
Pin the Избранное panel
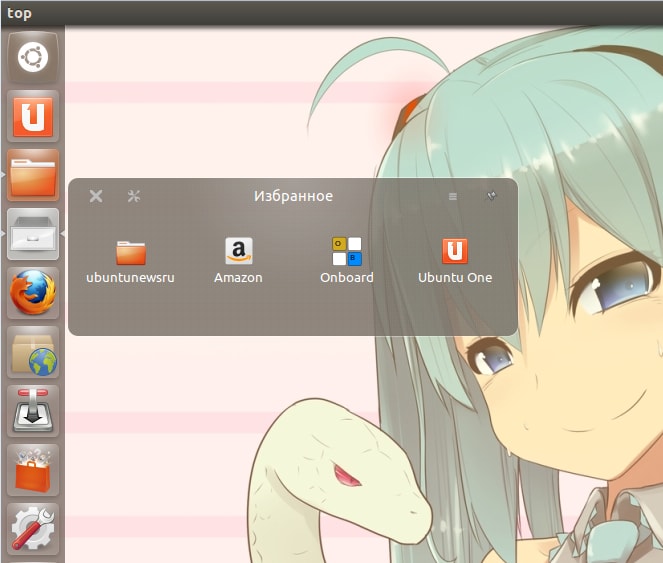pos(491,196)
